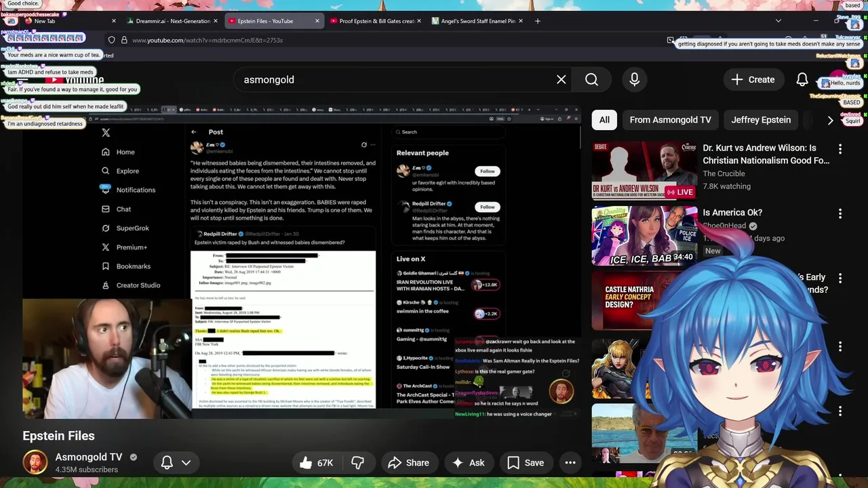Click Chat in the X sidebar
Image resolution: width=868 pixels, height=488 pixels.
123,209
